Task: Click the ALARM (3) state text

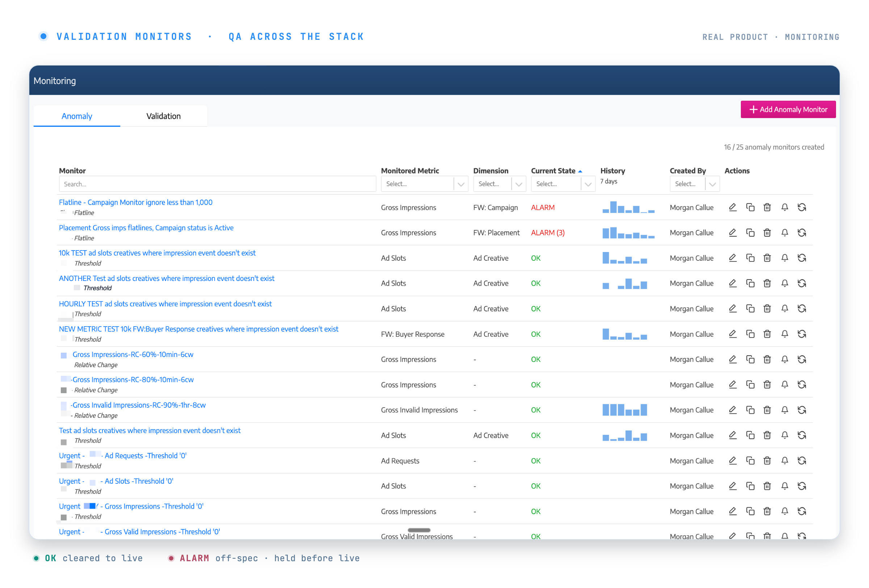Action: [x=548, y=233]
